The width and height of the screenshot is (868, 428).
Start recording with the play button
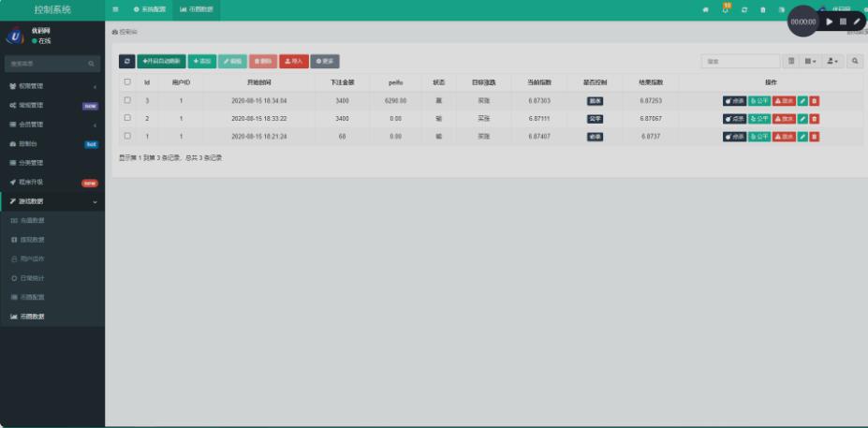click(x=830, y=22)
